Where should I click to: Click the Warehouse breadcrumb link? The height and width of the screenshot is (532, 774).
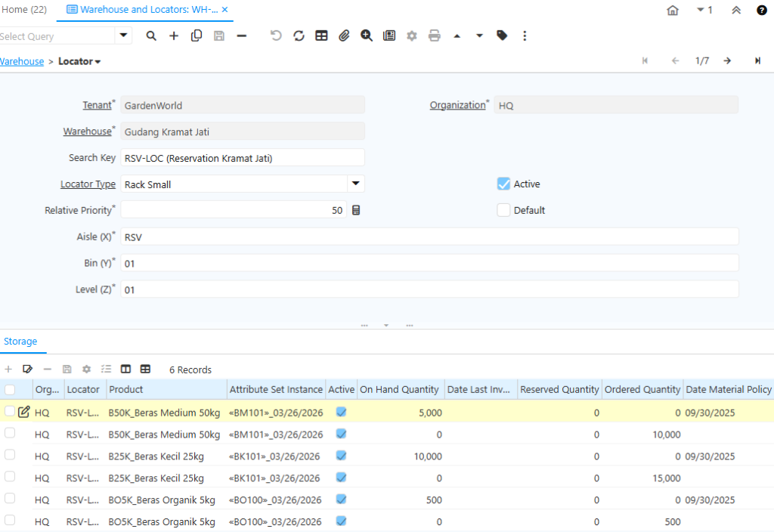click(x=21, y=62)
